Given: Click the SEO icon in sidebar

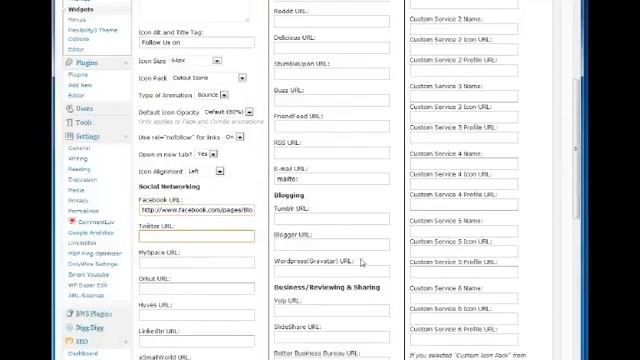Looking at the screenshot, I should point(69,341).
